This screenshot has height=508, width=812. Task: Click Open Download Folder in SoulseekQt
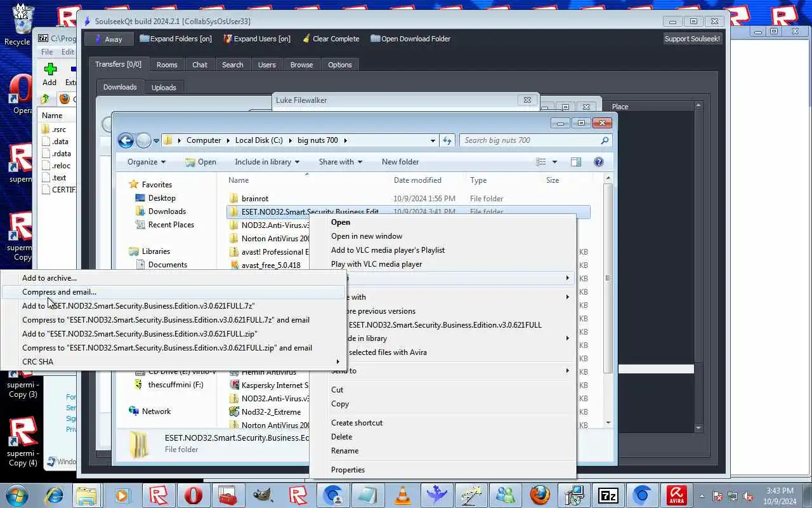pyautogui.click(x=410, y=39)
